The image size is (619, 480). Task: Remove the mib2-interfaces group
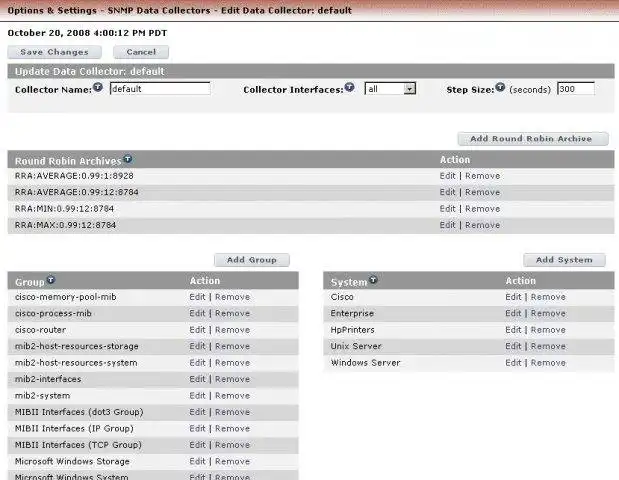tap(233, 379)
